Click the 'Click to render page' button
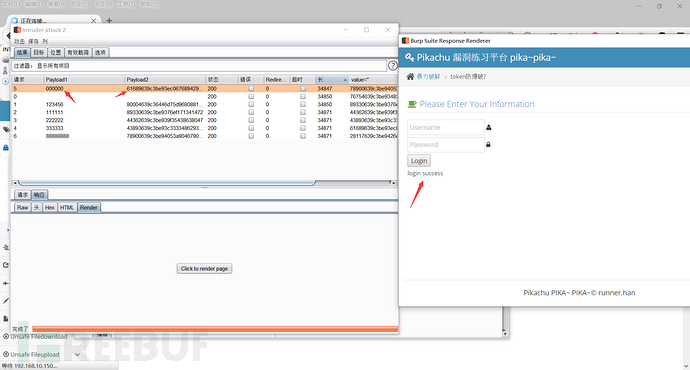 [x=204, y=268]
